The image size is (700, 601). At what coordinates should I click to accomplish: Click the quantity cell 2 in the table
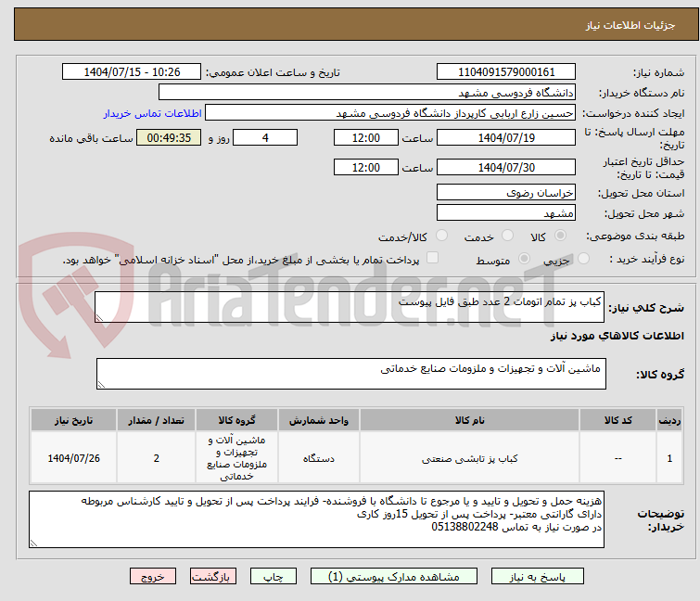(157, 458)
